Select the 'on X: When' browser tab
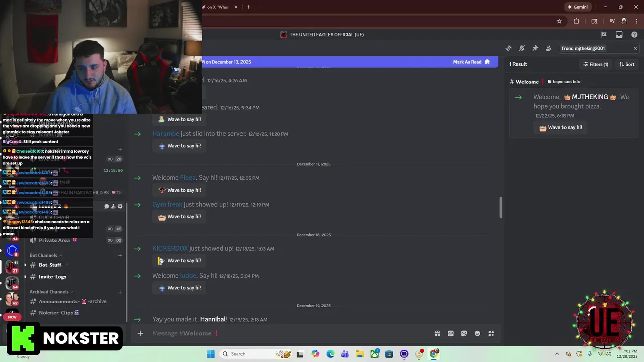 pos(218,7)
